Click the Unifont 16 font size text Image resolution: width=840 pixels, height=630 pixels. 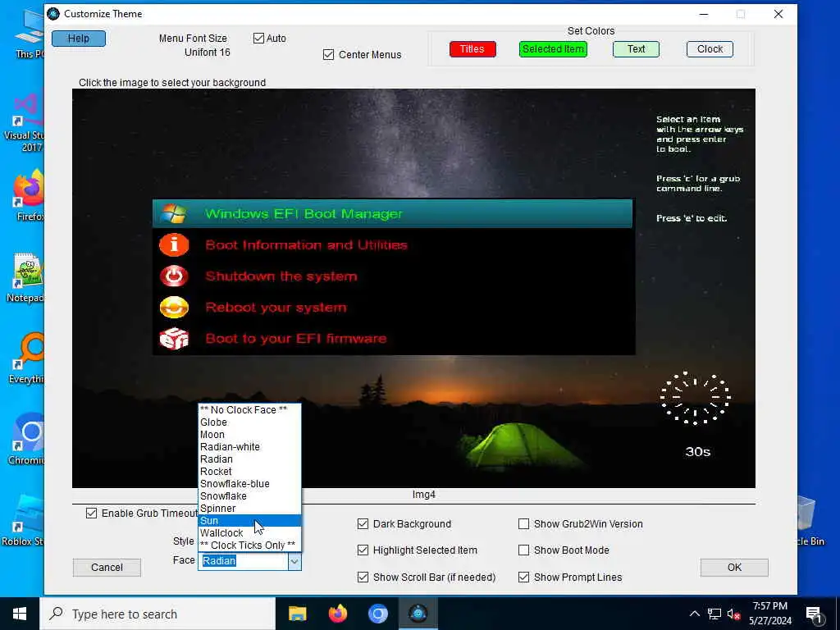(208, 52)
